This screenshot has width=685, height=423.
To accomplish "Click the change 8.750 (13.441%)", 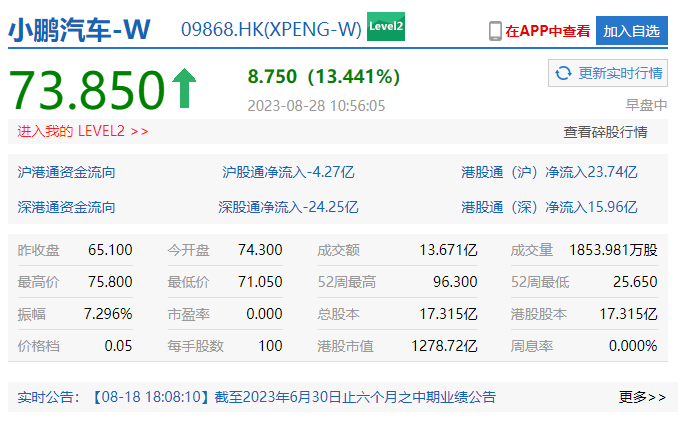I will point(324,76).
